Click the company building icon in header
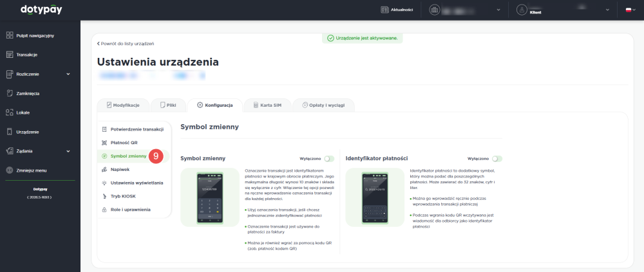The image size is (644, 272). tap(434, 10)
